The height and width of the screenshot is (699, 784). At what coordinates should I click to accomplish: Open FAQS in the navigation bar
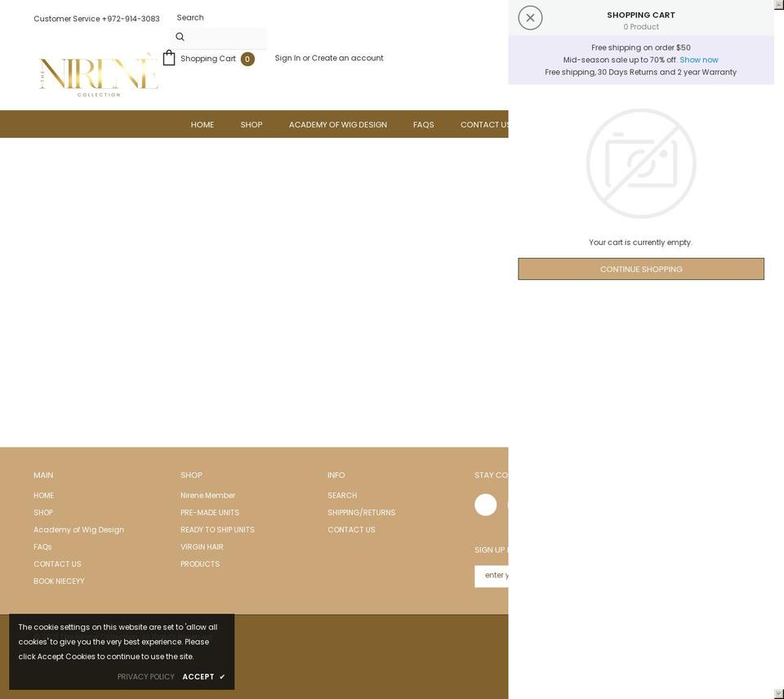pyautogui.click(x=424, y=124)
